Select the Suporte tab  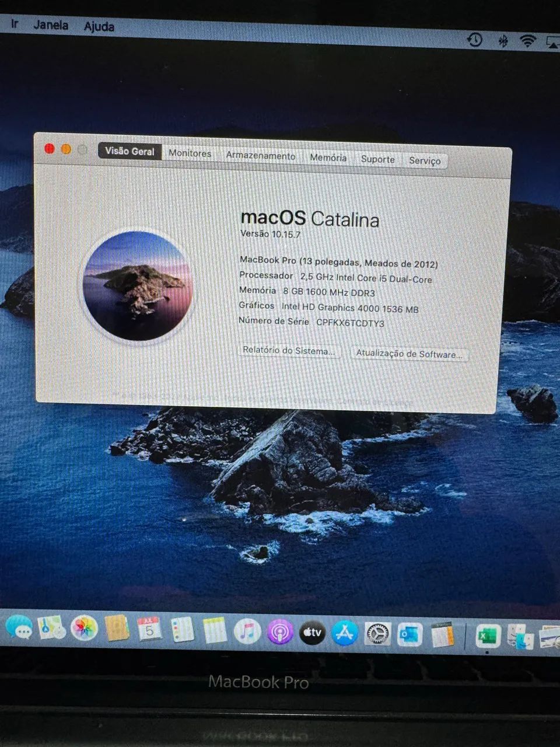377,159
